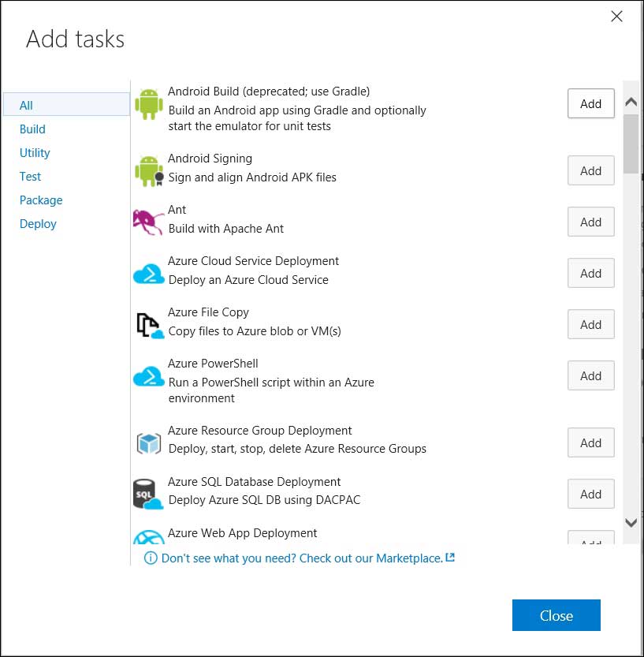Viewport: 644px width, 657px height.
Task: Click the Azure Resource Group Deployment icon
Action: [x=148, y=443]
